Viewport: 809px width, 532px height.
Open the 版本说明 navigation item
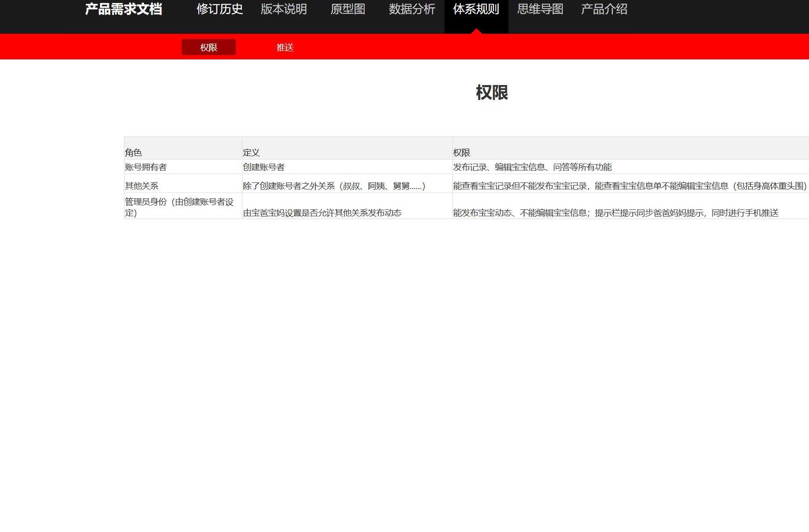coord(283,9)
